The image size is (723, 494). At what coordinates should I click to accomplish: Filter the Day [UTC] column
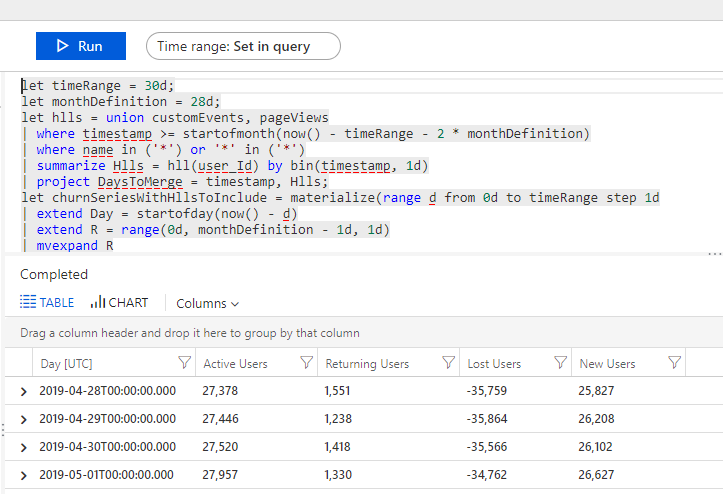tap(184, 363)
